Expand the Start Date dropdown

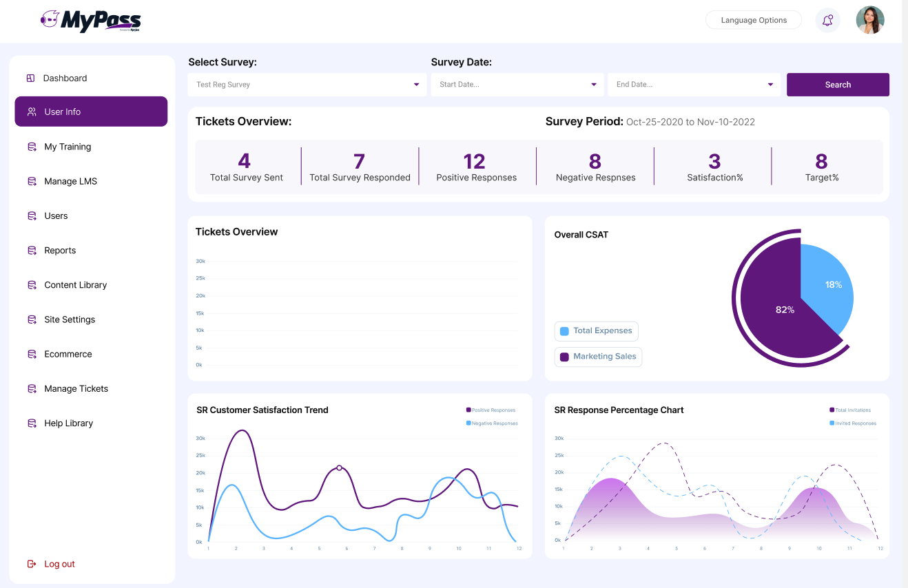[x=517, y=85]
